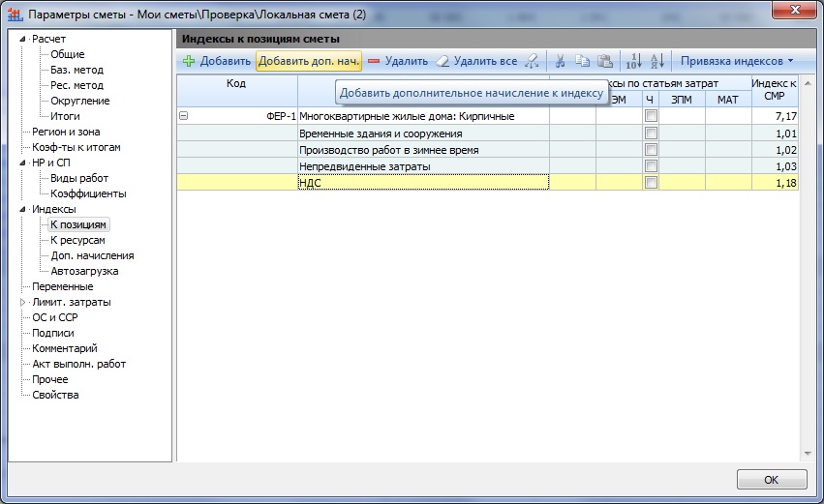The image size is (824, 504).
Task: Select the Временные здания и сооружения cell
Action: tap(423, 133)
